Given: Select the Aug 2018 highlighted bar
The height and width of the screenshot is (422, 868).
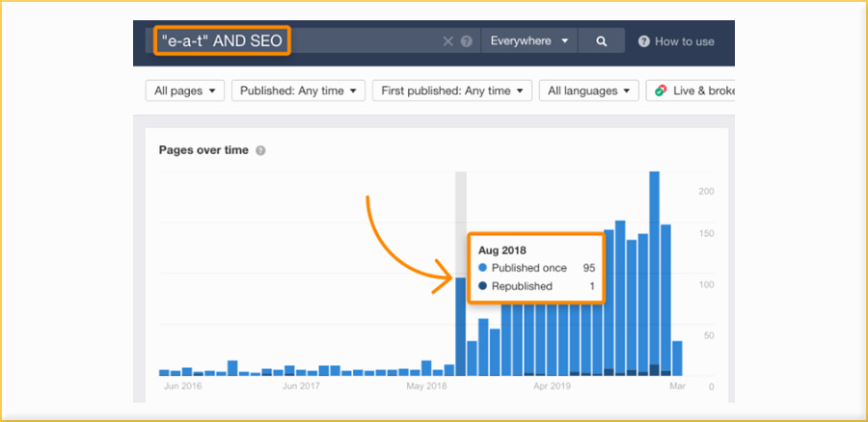Looking at the screenshot, I should coord(461,327).
